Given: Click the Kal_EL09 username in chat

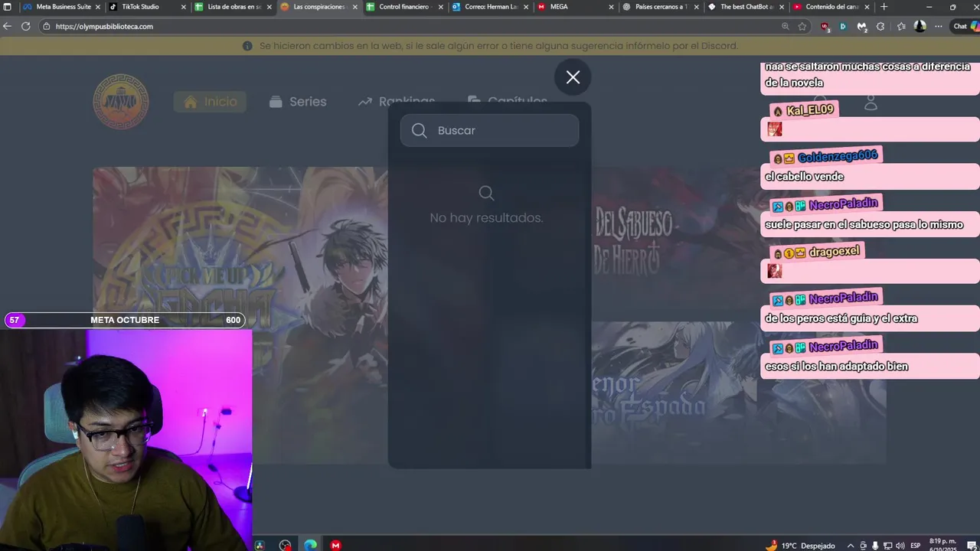Looking at the screenshot, I should pos(809,110).
